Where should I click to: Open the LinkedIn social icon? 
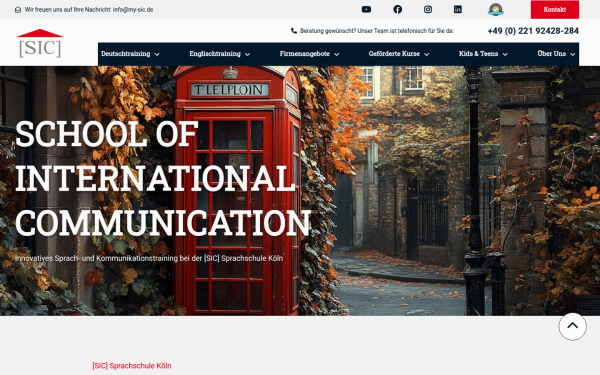tap(458, 10)
